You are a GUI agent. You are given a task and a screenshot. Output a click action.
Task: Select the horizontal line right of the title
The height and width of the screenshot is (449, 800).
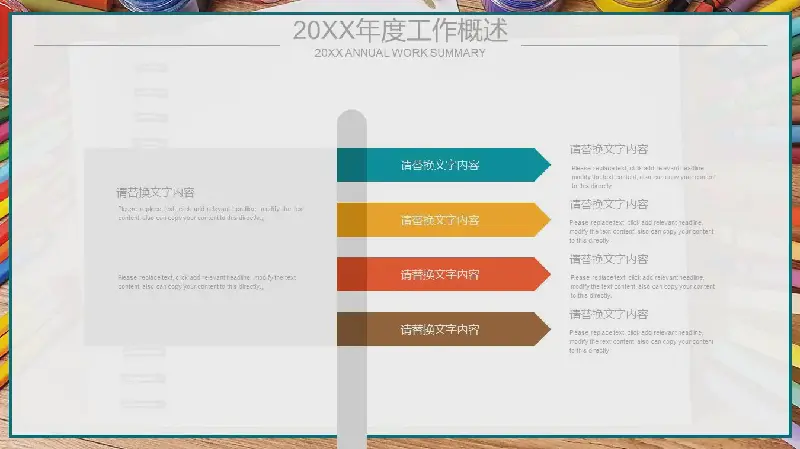(x=644, y=46)
